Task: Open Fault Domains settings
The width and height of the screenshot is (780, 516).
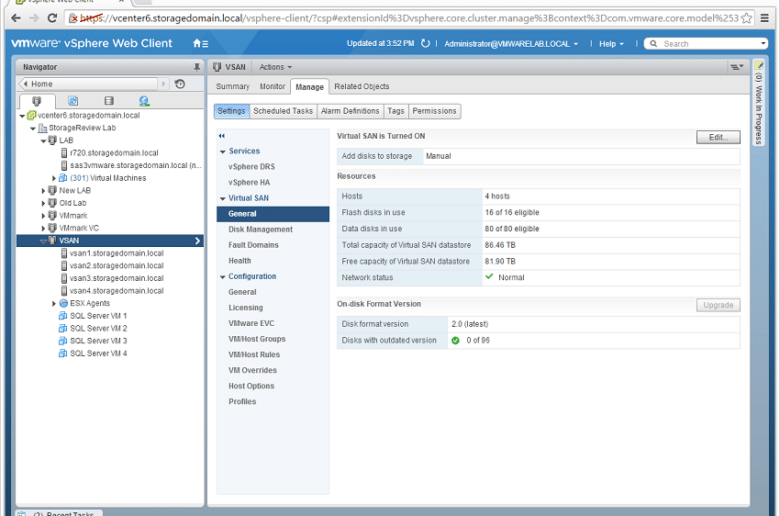Action: point(253,245)
